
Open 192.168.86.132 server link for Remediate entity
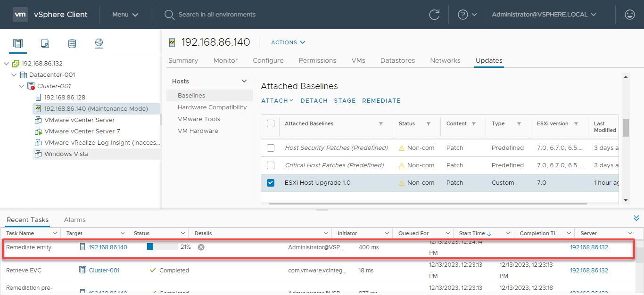(589, 247)
